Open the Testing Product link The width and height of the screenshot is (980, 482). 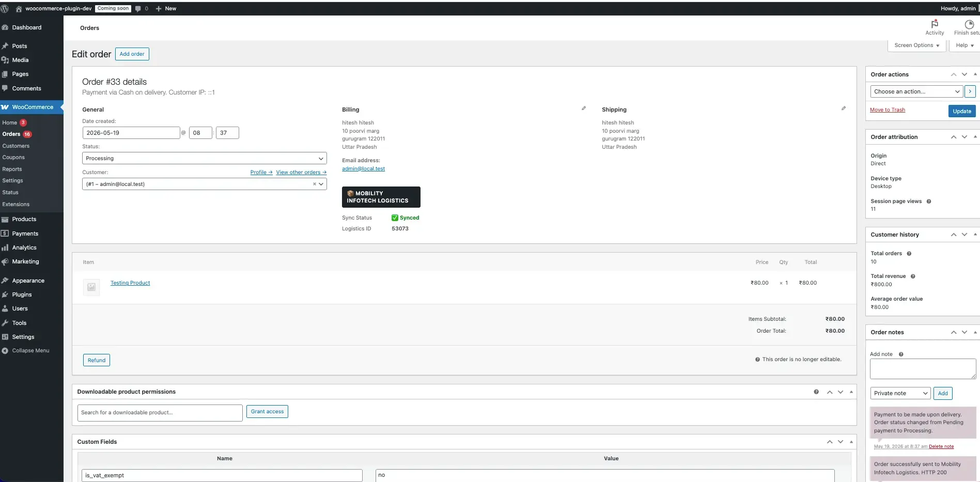(130, 283)
